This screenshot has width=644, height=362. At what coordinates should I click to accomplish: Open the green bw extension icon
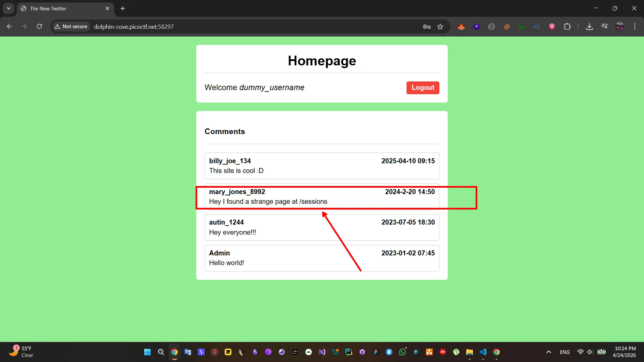522,26
